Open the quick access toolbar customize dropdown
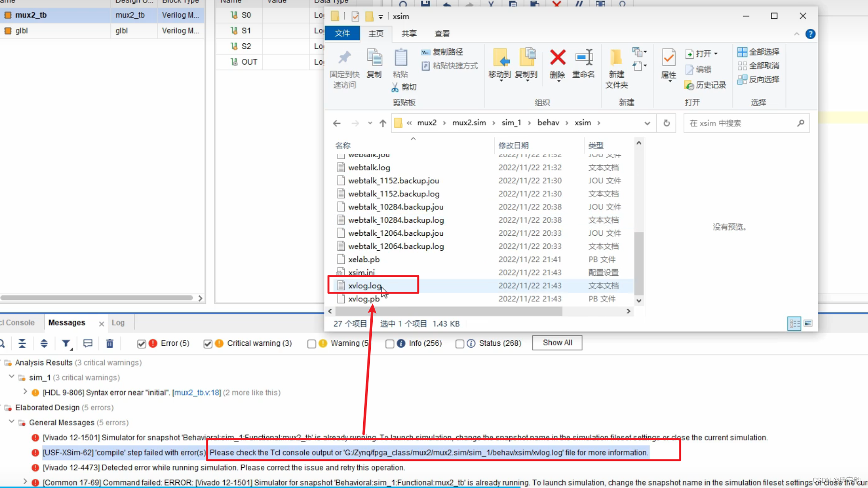Image resolution: width=868 pixels, height=488 pixels. (380, 16)
